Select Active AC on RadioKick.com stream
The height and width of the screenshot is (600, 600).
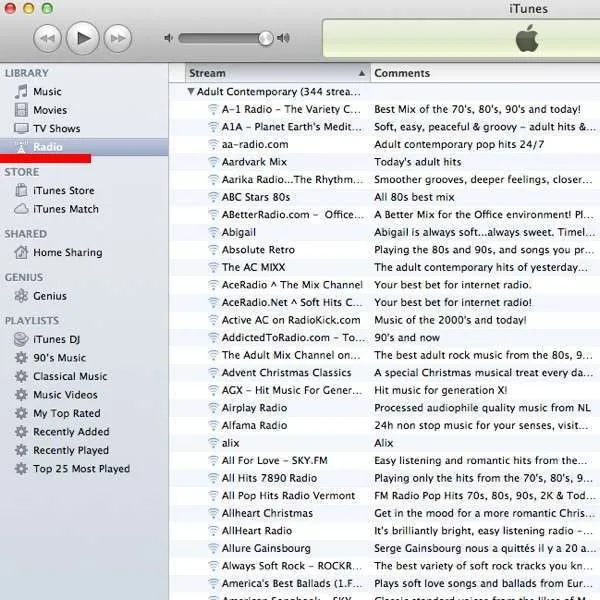pyautogui.click(x=291, y=320)
